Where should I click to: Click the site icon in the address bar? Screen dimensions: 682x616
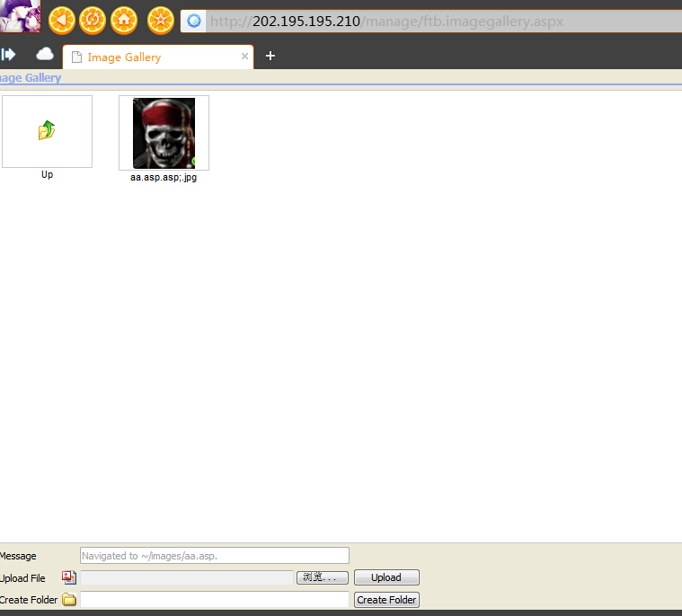(x=193, y=21)
